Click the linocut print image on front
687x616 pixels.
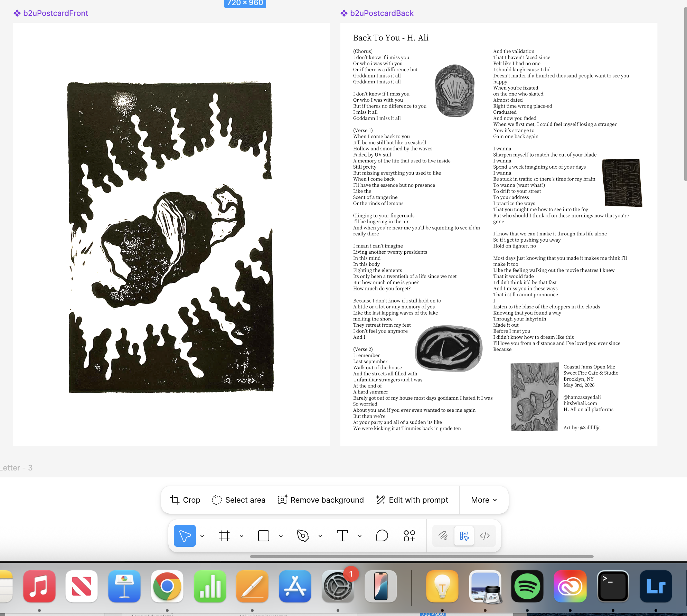point(171,237)
